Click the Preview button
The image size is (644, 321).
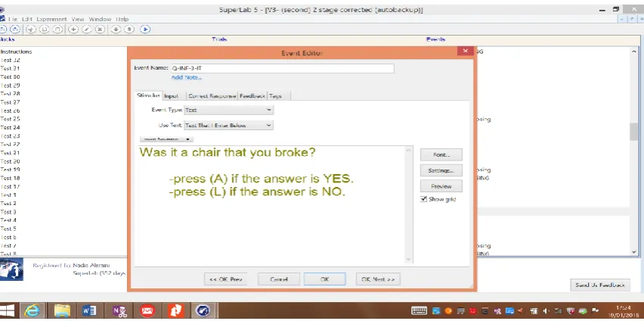[x=441, y=186]
